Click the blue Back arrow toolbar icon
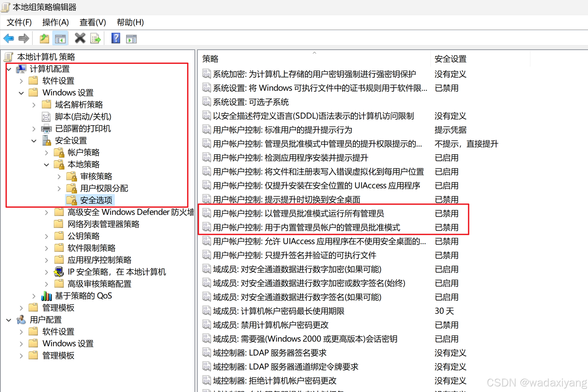The height and width of the screenshot is (392, 588). tap(9, 39)
